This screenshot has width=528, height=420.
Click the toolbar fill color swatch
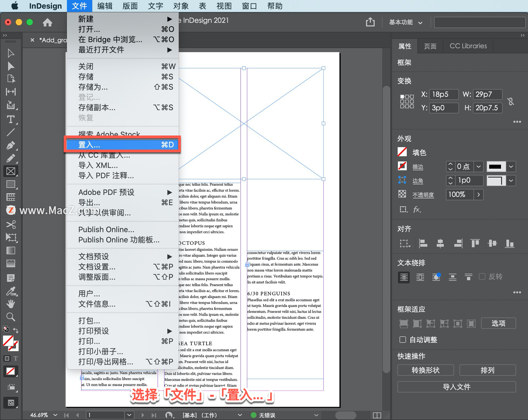(8, 341)
